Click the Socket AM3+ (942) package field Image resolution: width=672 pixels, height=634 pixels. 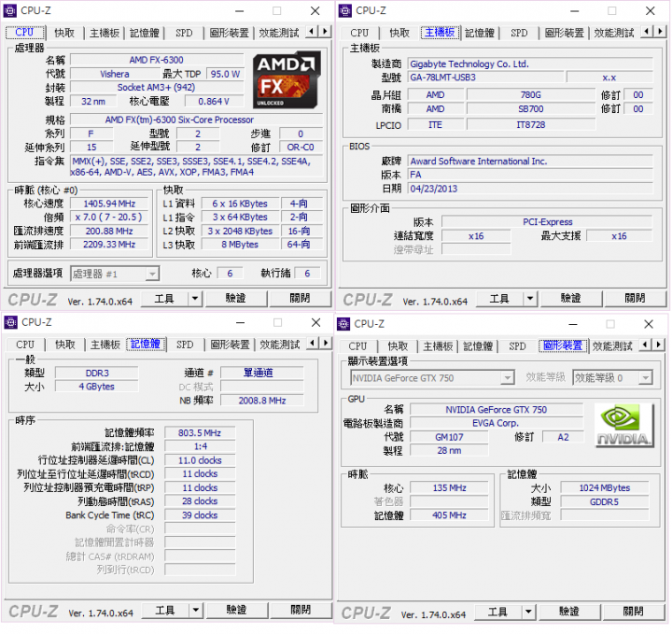tap(157, 87)
